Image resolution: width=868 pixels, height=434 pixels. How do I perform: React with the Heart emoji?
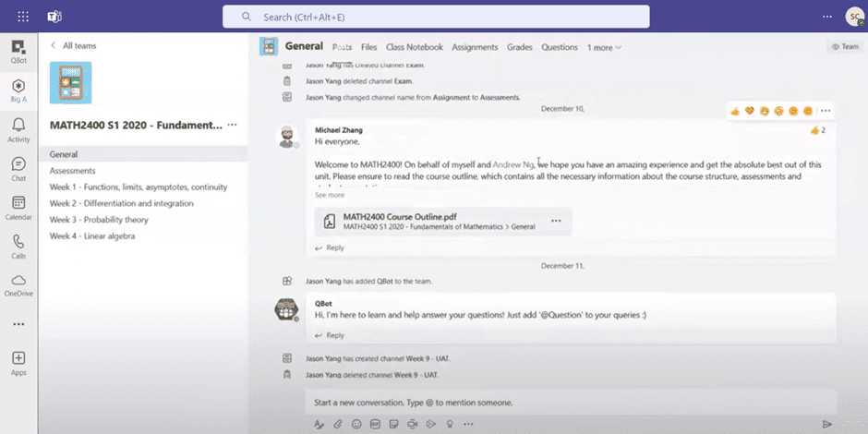[750, 111]
